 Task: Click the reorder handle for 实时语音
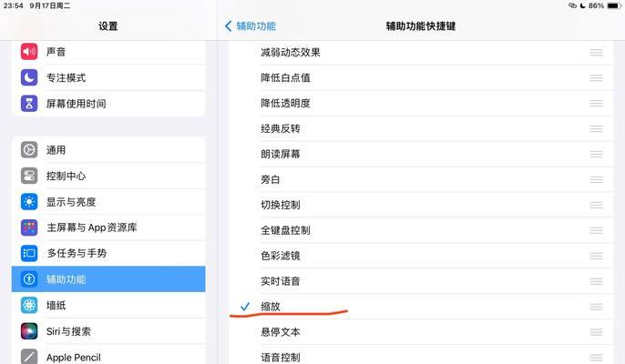tap(596, 281)
